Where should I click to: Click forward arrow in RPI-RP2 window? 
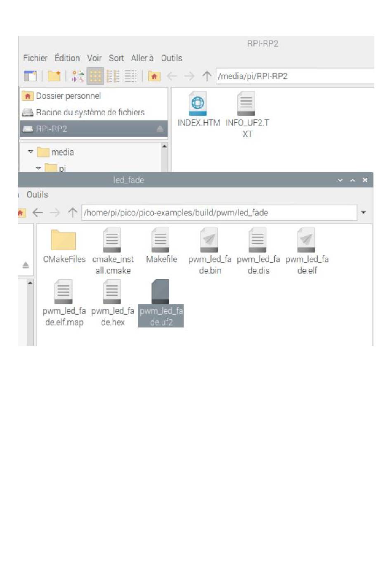click(189, 76)
